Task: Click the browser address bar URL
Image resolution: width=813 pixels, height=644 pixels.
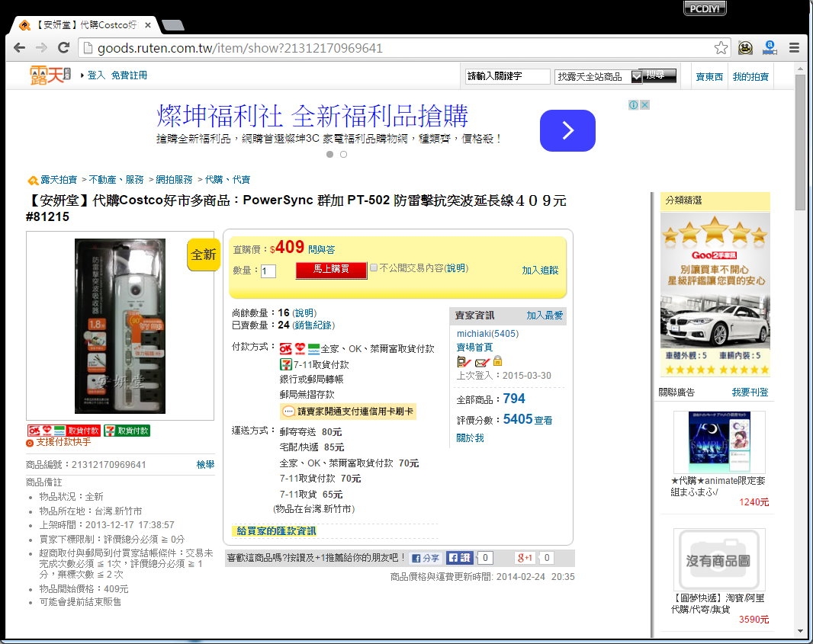Action: (240, 48)
